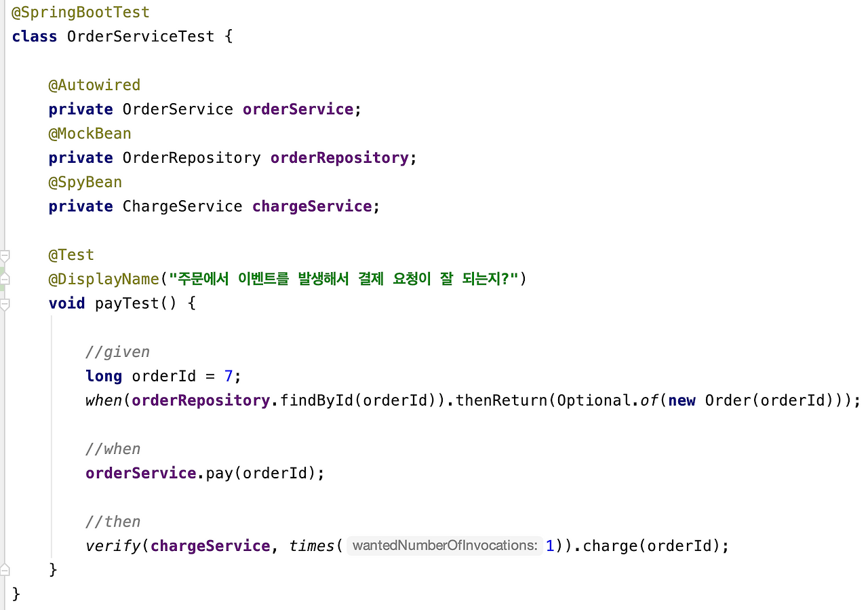Screen dimensions: 868x610
Task: Select the @SpringBootTest annotation
Action: pyautogui.click(x=81, y=12)
